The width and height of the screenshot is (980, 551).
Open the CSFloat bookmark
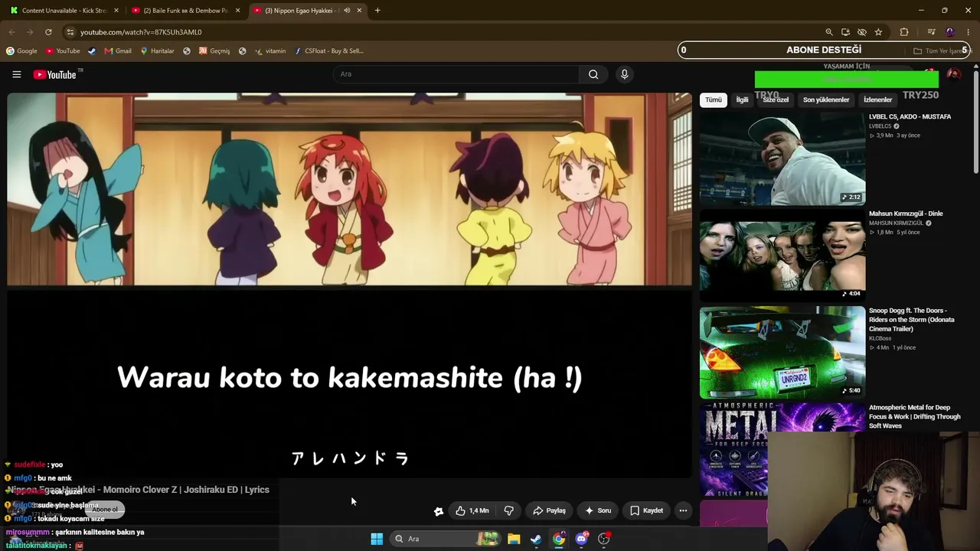coord(329,51)
